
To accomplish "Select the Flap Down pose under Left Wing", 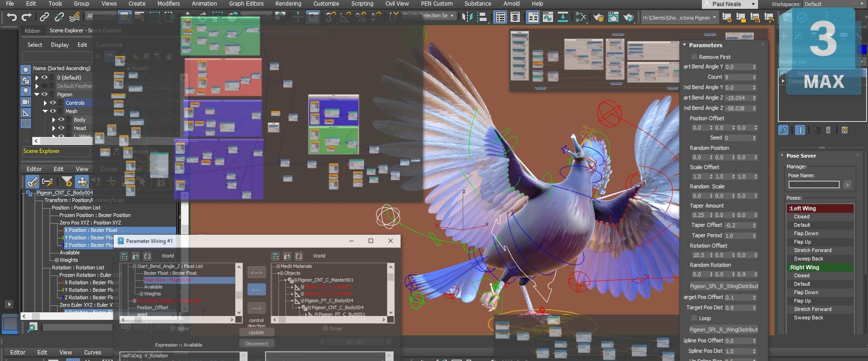I will coord(806,233).
